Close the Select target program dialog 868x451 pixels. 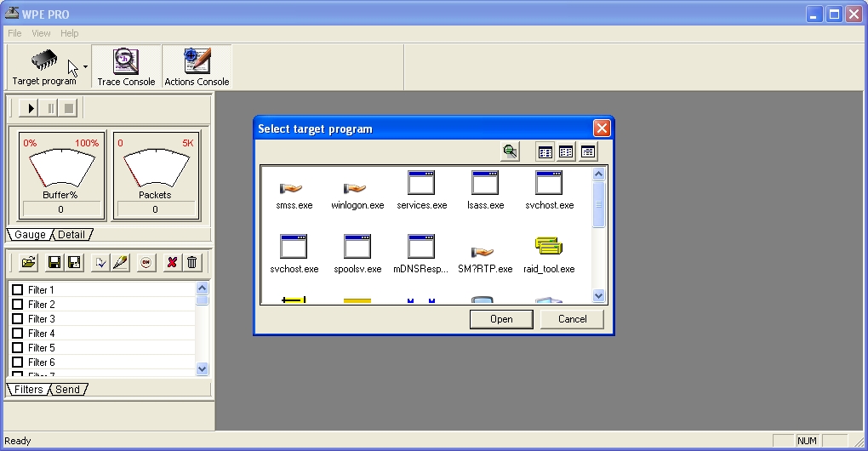click(602, 128)
